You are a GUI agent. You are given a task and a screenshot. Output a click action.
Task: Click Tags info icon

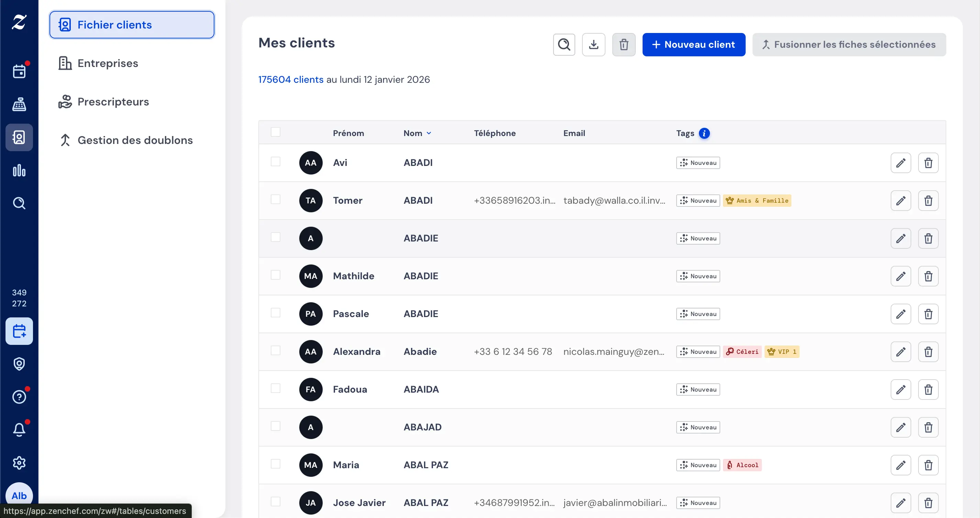(704, 133)
